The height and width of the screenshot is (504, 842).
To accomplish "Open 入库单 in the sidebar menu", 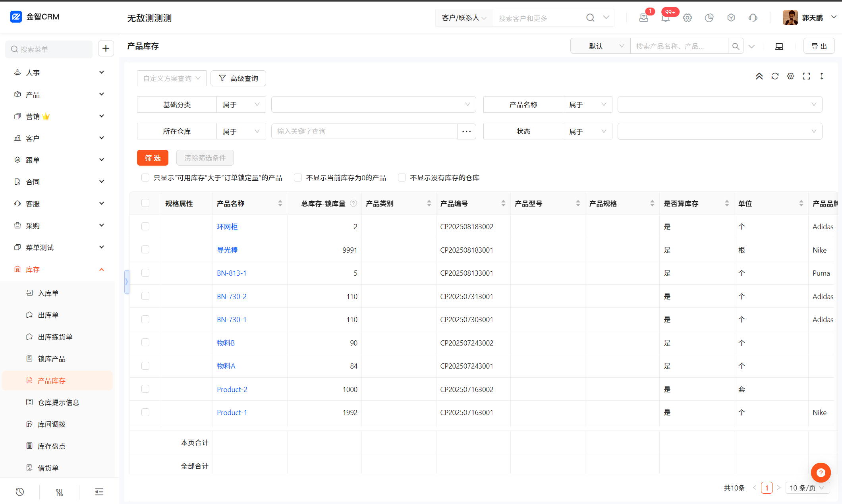I will pos(48,293).
